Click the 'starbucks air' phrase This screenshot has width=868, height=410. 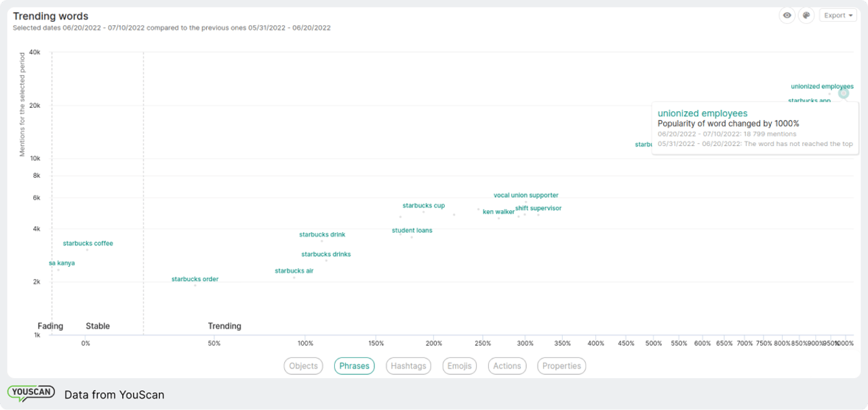pyautogui.click(x=294, y=271)
